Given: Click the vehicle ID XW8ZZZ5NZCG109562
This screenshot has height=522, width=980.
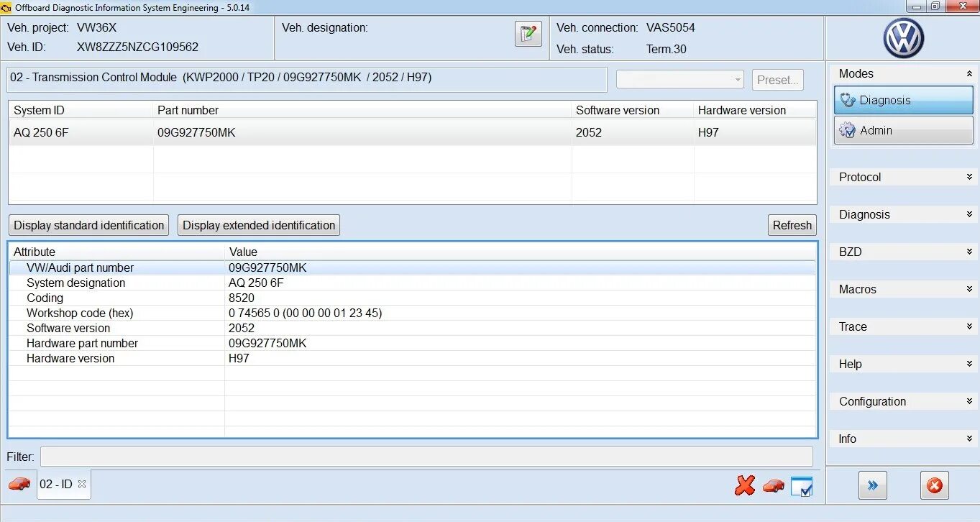Looking at the screenshot, I should [x=137, y=47].
